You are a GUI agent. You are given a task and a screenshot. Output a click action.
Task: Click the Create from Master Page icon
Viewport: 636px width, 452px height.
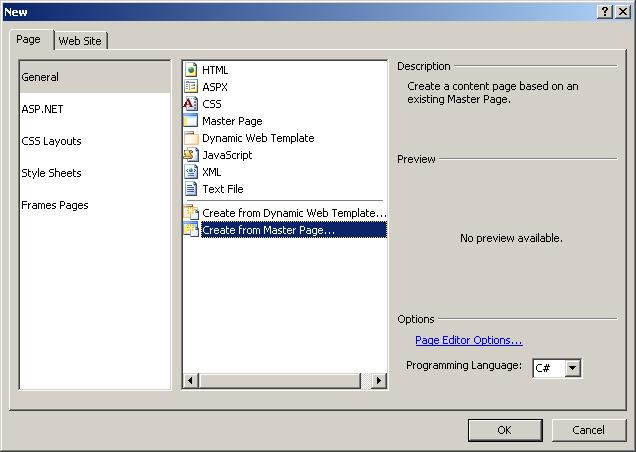click(x=191, y=230)
